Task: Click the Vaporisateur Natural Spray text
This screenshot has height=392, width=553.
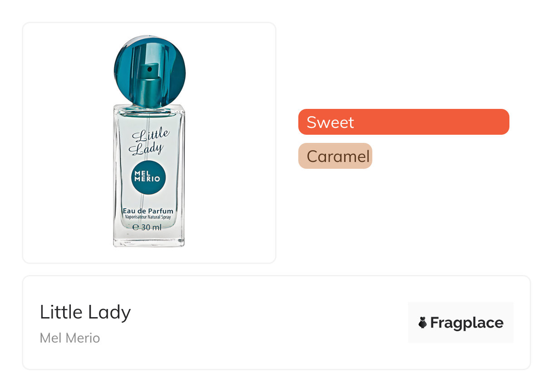Action: pyautogui.click(x=148, y=218)
